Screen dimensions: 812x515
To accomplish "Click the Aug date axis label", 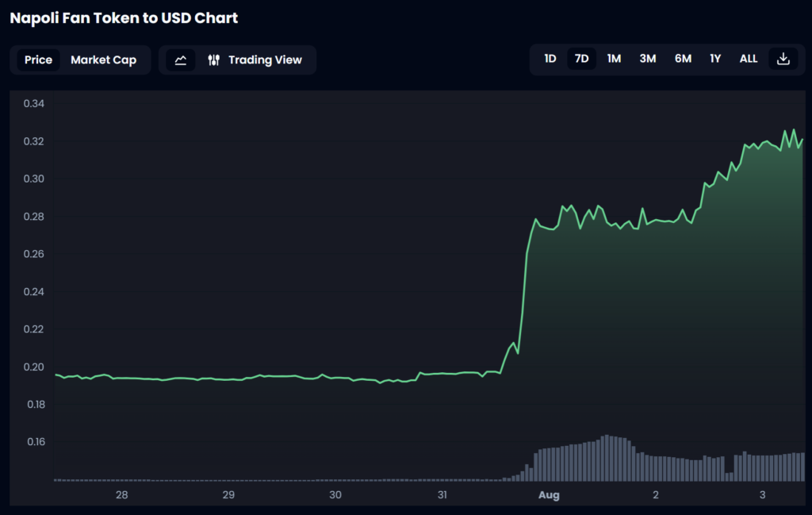I will pyautogui.click(x=549, y=495).
